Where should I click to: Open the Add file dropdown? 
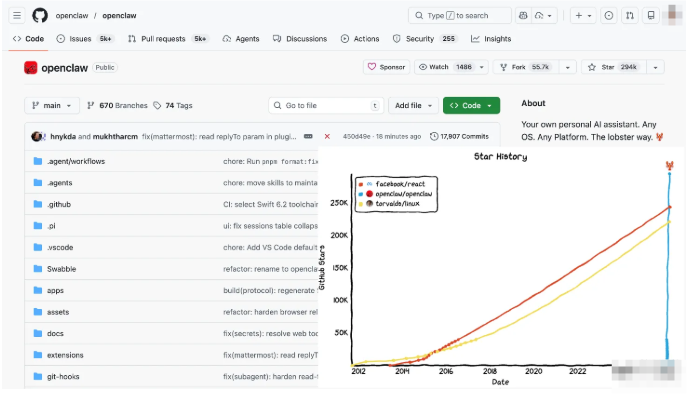click(413, 105)
